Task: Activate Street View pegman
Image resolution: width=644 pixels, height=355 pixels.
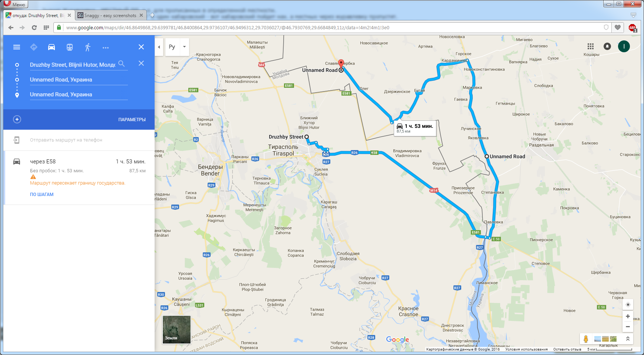Action: [x=586, y=339]
